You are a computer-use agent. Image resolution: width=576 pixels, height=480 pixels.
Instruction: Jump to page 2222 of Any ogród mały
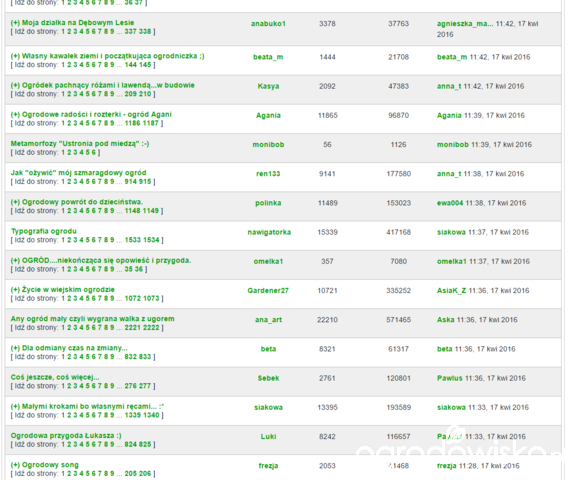click(x=152, y=328)
